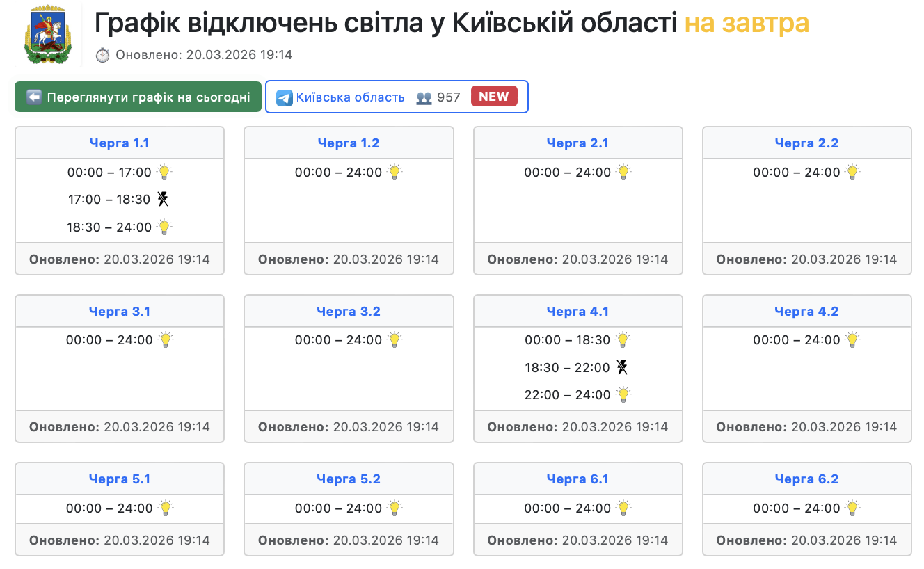This screenshot has width=924, height=569.
Task: Click the bulb next to 22:00 – 24:00
Action: click(623, 395)
